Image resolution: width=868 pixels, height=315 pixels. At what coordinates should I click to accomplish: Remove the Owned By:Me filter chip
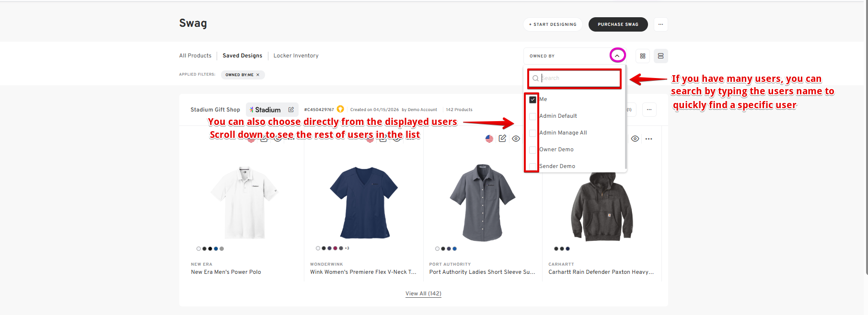258,75
